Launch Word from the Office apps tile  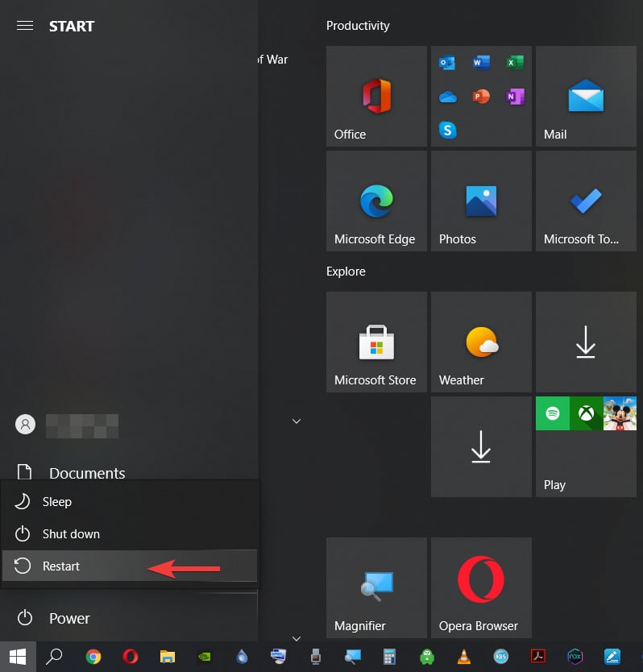[x=481, y=63]
